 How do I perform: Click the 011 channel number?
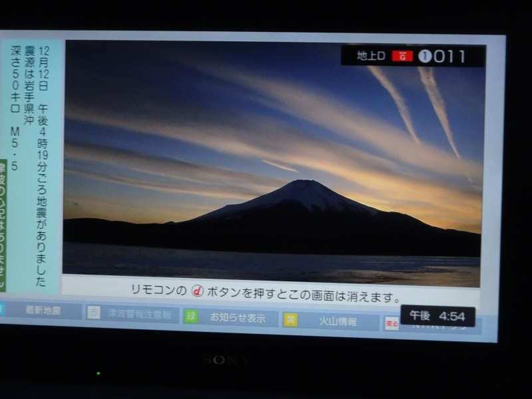(450, 57)
